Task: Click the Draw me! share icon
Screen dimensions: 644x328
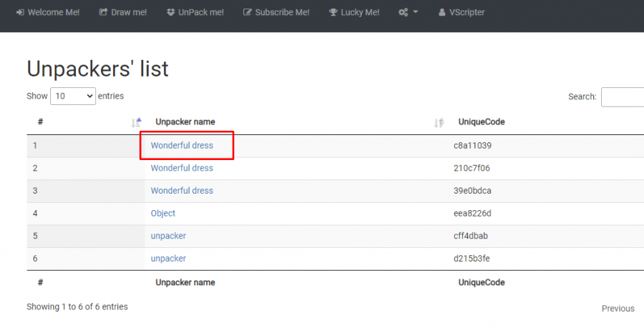Action: click(103, 12)
